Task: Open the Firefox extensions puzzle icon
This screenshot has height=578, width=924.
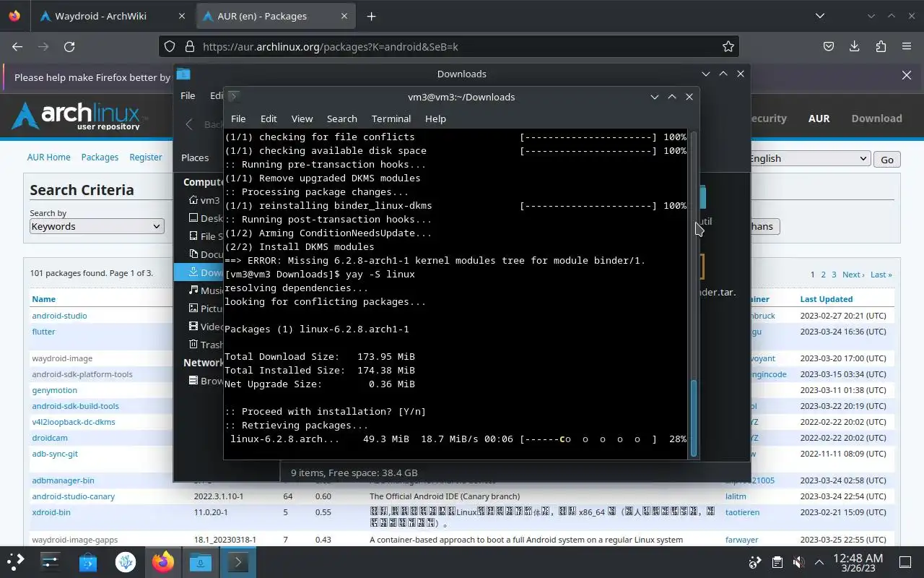Action: pos(881,46)
